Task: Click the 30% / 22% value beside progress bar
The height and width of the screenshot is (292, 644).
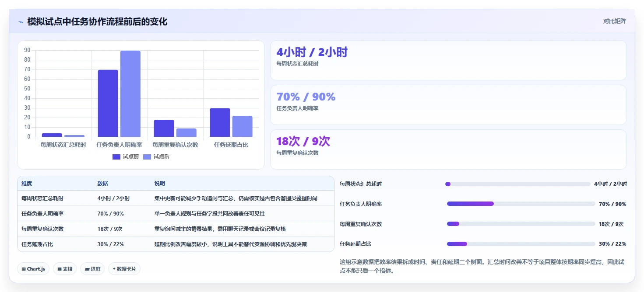Action: coord(612,244)
